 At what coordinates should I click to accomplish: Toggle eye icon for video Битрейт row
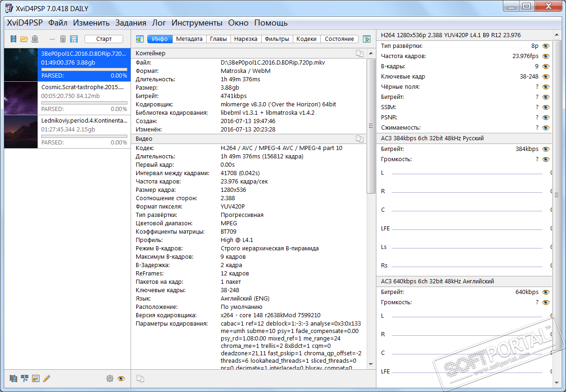point(546,97)
